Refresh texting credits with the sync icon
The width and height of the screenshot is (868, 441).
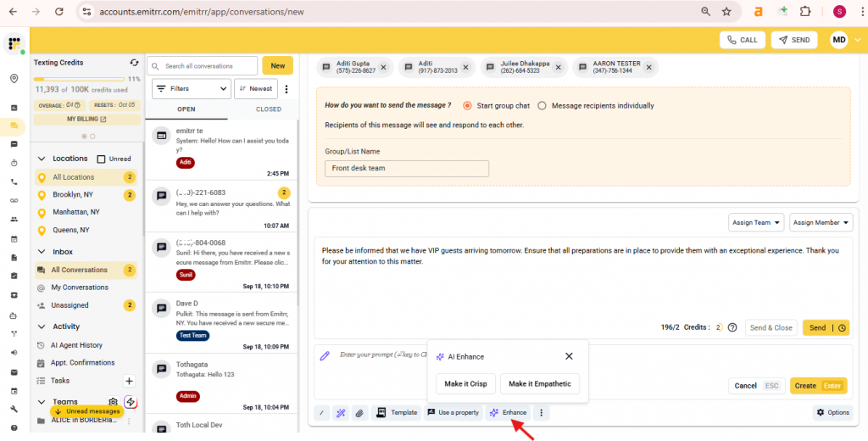pos(134,63)
